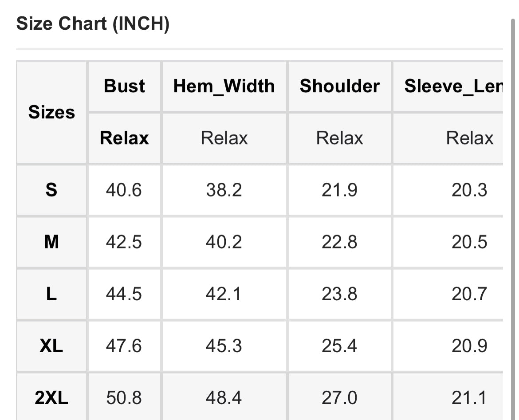Select the L size row label

51,294
